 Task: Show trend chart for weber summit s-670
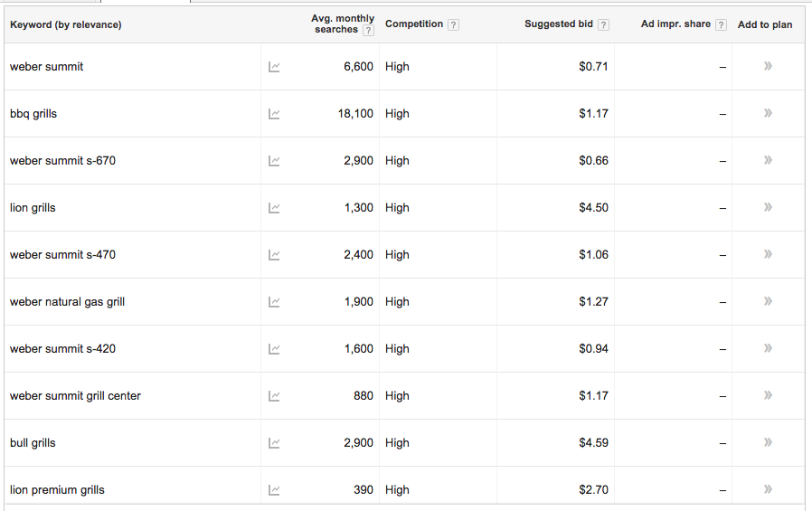(274, 161)
